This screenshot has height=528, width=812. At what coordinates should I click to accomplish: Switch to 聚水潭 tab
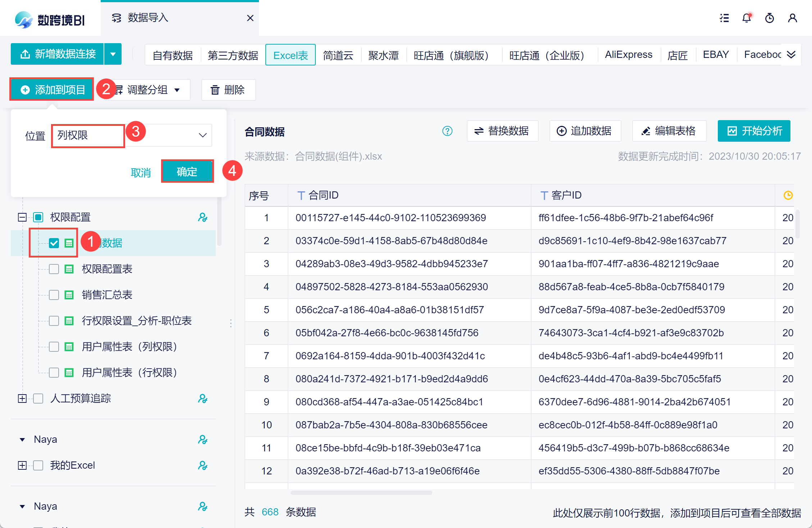pos(383,55)
